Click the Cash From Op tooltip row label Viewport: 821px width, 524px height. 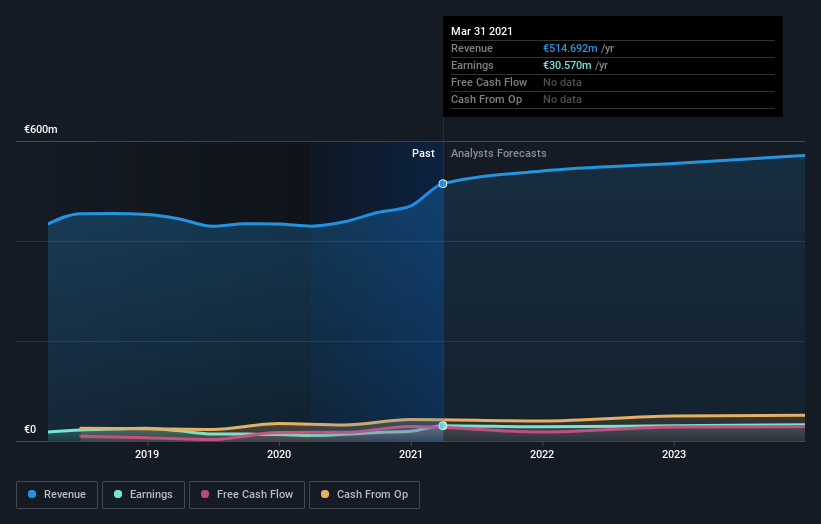tap(486, 99)
